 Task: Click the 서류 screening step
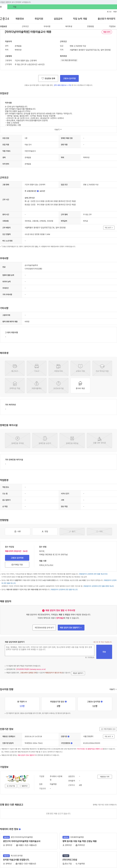(x=18, y=531)
